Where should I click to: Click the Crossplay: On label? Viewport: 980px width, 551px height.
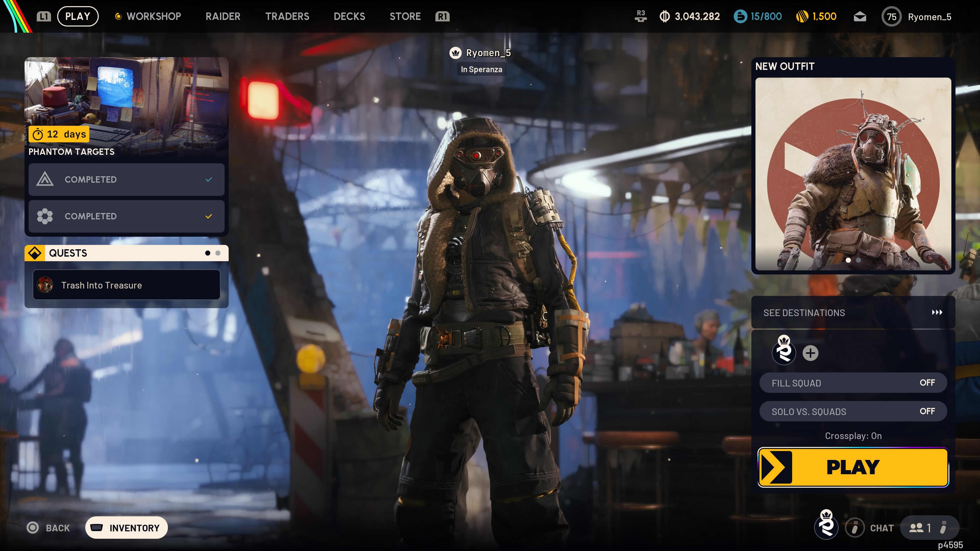click(x=853, y=436)
